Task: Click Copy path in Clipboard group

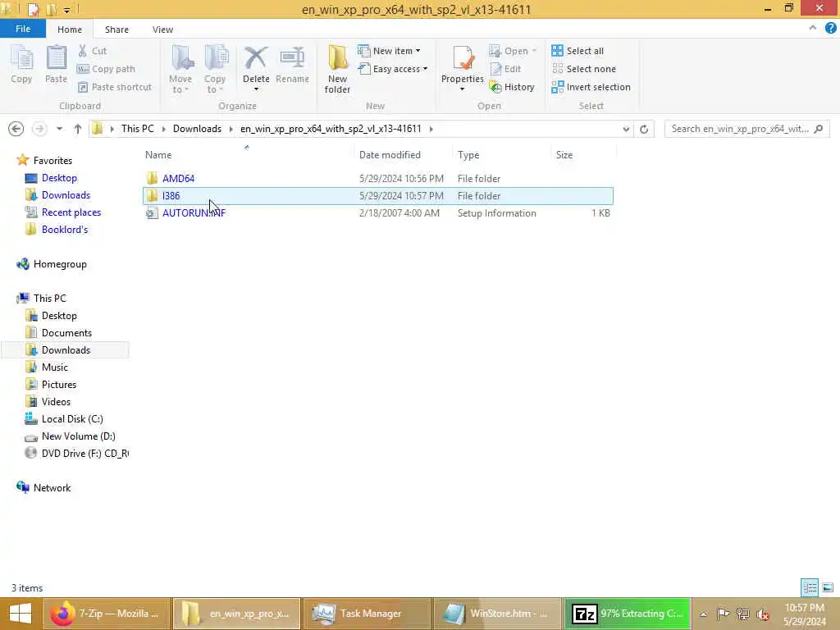Action: pos(106,69)
